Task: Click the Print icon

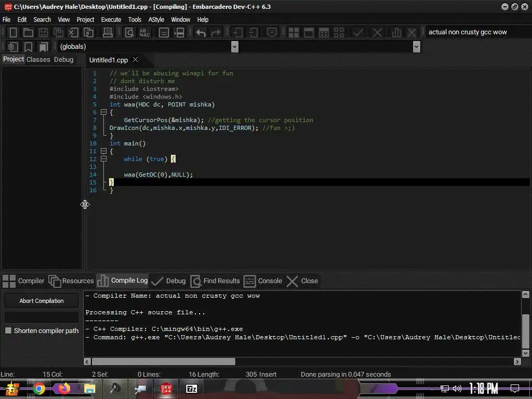Action: tap(108, 33)
